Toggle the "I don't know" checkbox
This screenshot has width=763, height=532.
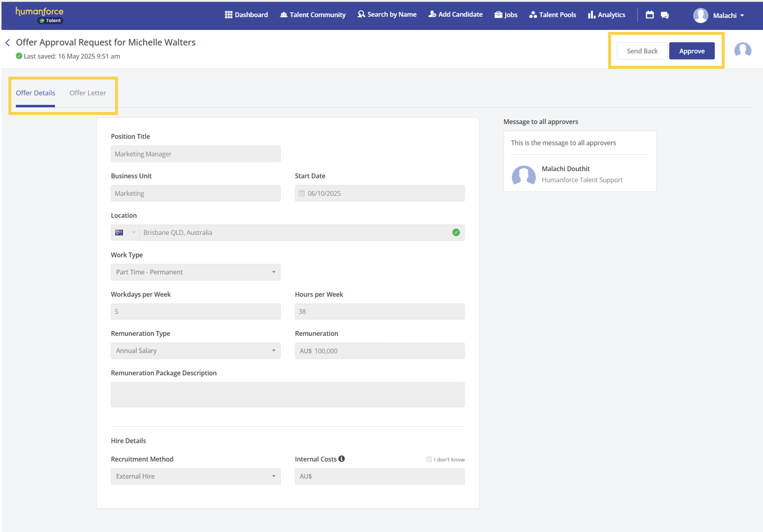pos(429,460)
